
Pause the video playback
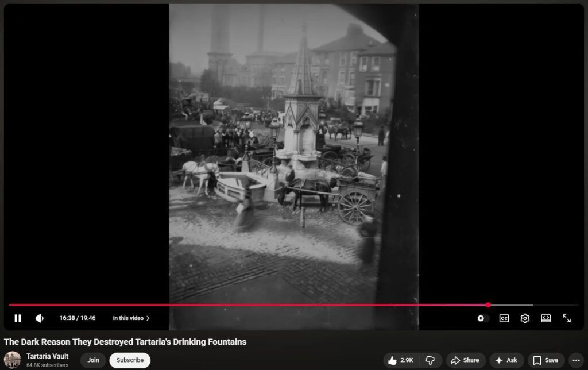pyautogui.click(x=18, y=318)
